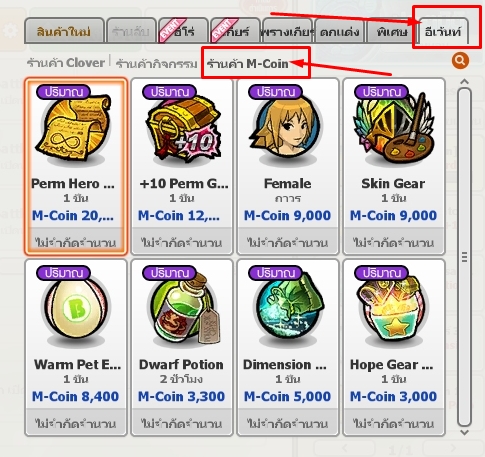485x457 pixels.
Task: Switch to the ตกแต่ง tab
Action: (339, 31)
